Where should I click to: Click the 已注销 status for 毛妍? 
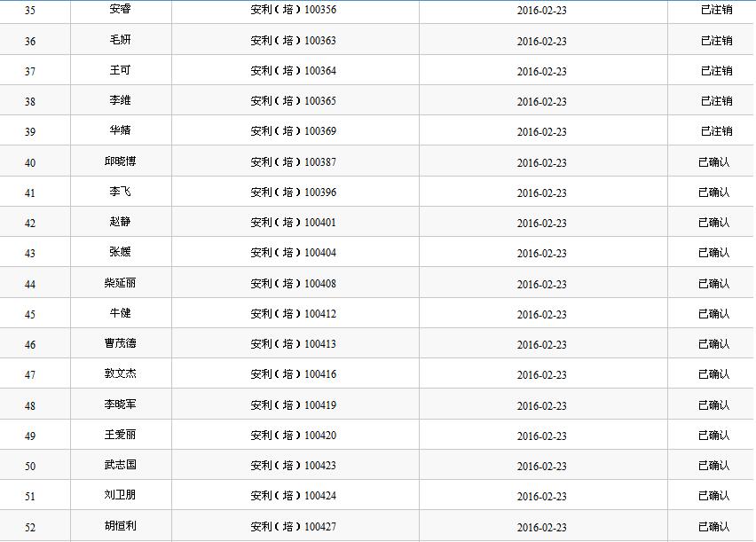click(716, 41)
